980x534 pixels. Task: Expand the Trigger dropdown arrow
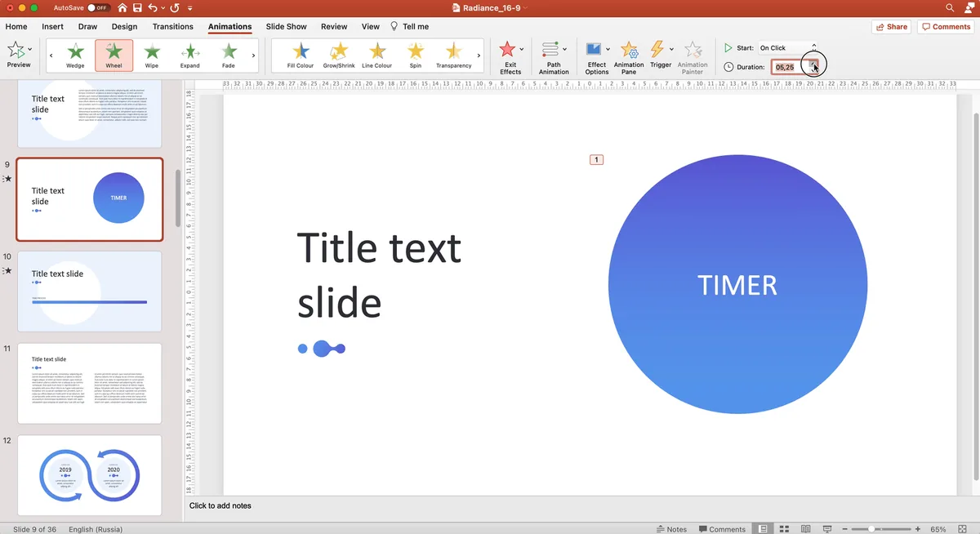point(671,49)
